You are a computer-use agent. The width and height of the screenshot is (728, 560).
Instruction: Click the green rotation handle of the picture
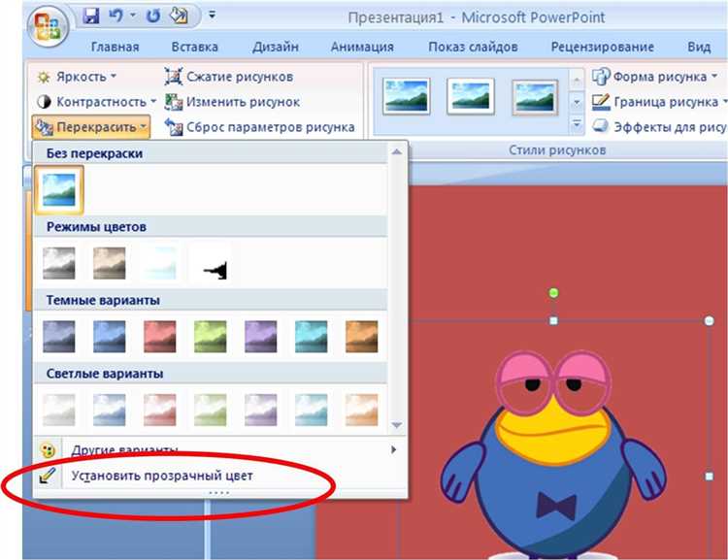pyautogui.click(x=553, y=293)
